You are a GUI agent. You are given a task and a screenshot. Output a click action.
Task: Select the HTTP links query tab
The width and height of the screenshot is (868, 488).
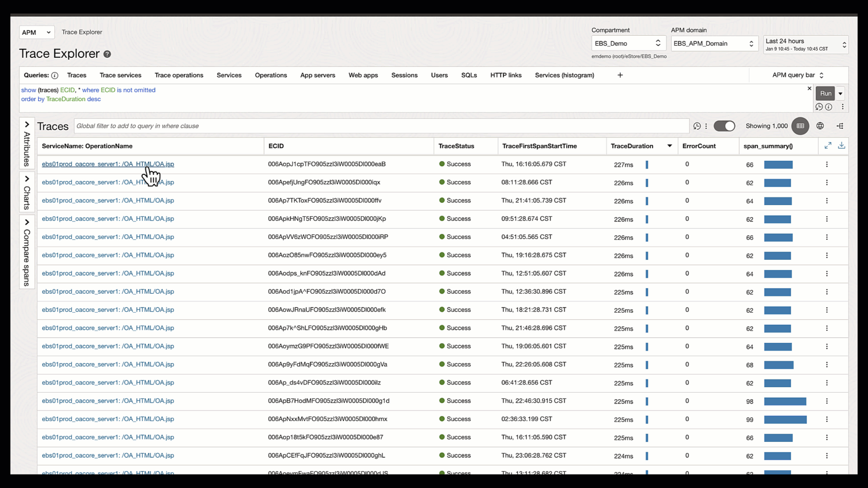pos(506,75)
